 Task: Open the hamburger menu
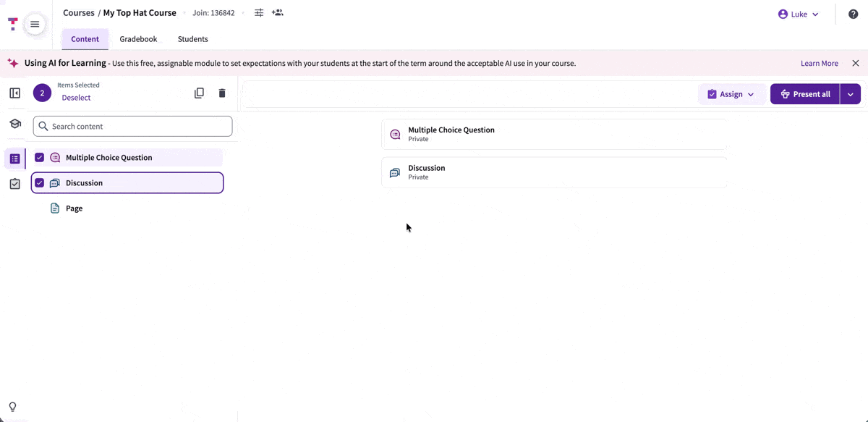coord(35,24)
